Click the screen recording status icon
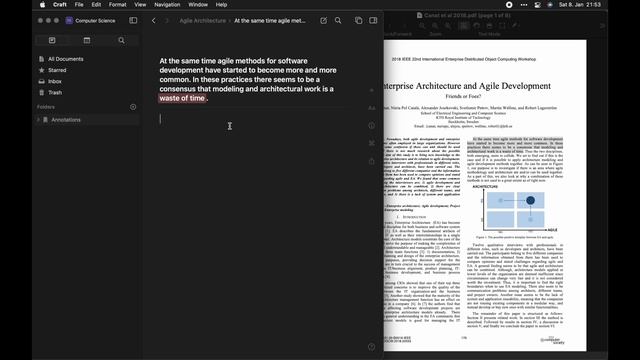Screen dimensions: 640x360 [509, 5]
